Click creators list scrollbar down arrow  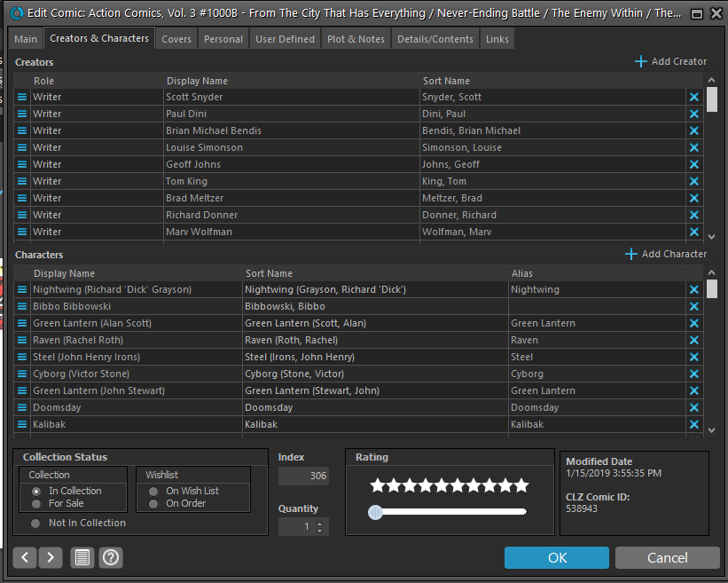pyautogui.click(x=712, y=236)
